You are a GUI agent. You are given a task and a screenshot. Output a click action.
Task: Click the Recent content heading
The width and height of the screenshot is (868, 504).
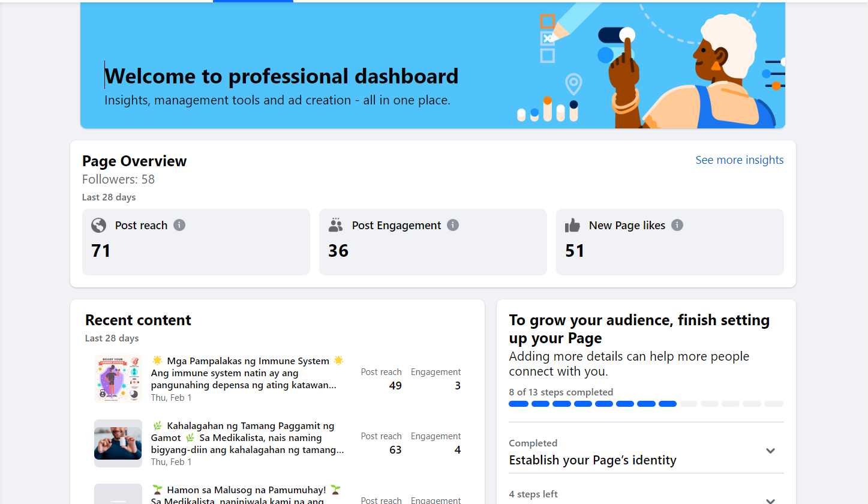(x=138, y=320)
